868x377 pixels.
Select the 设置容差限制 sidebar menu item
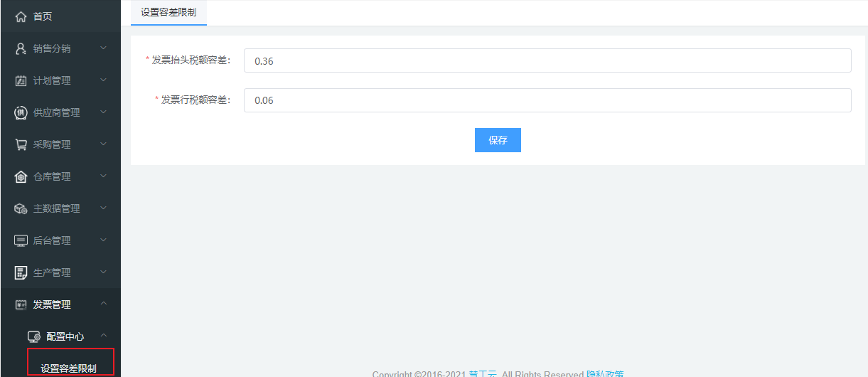tap(69, 368)
